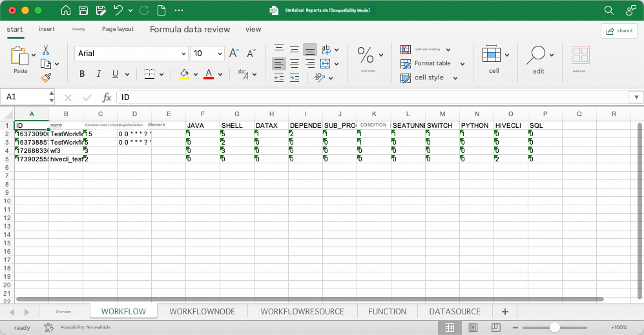Expand the formula bar with the arrow
The width and height of the screenshot is (644, 335).
click(636, 97)
